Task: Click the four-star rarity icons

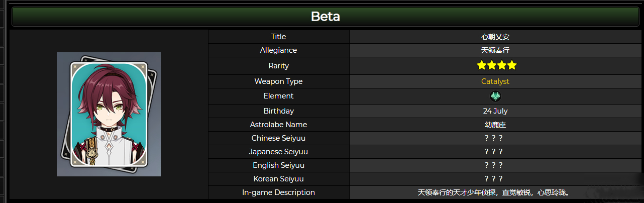Action: pyautogui.click(x=496, y=65)
